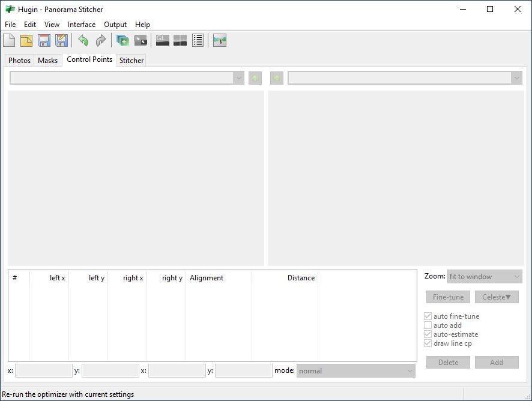Click the Optimize panorama toolbar icon
Image resolution: width=532 pixels, height=401 pixels.
pyautogui.click(x=141, y=40)
